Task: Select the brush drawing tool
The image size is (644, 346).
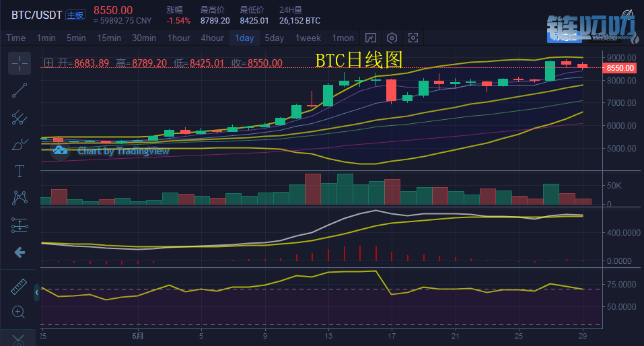Action: (x=20, y=145)
